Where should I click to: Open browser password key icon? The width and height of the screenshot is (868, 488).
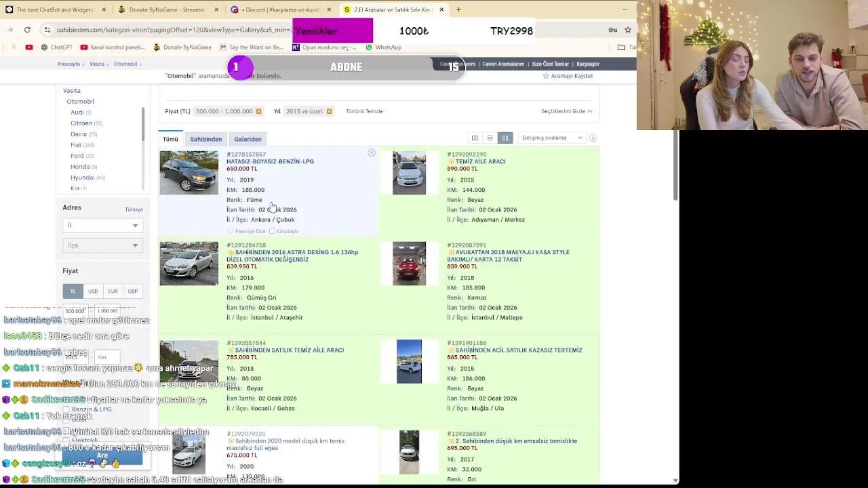[612, 30]
